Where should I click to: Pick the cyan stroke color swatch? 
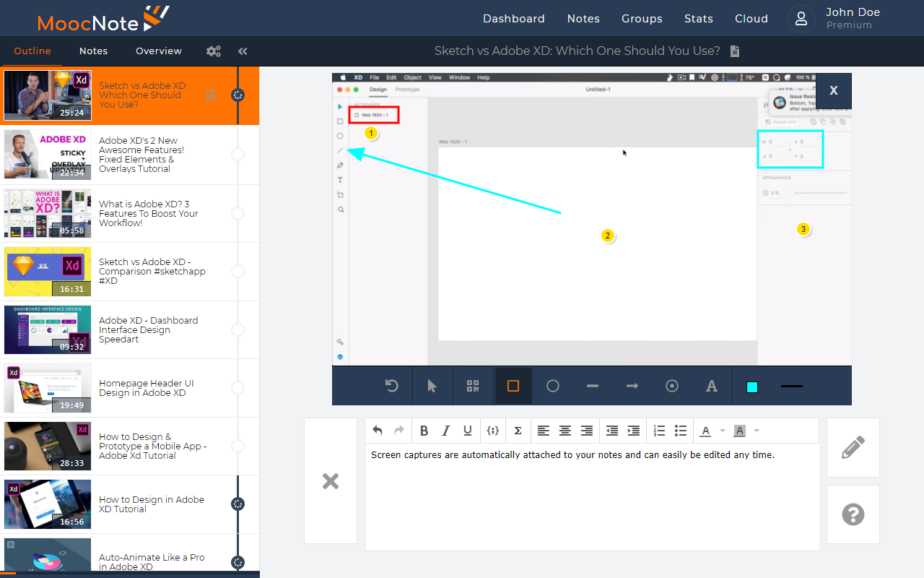pyautogui.click(x=752, y=387)
